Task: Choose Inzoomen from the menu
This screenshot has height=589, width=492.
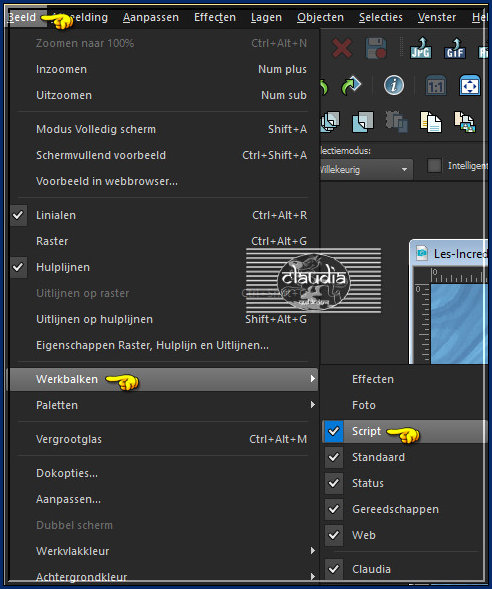Action: click(x=164, y=69)
